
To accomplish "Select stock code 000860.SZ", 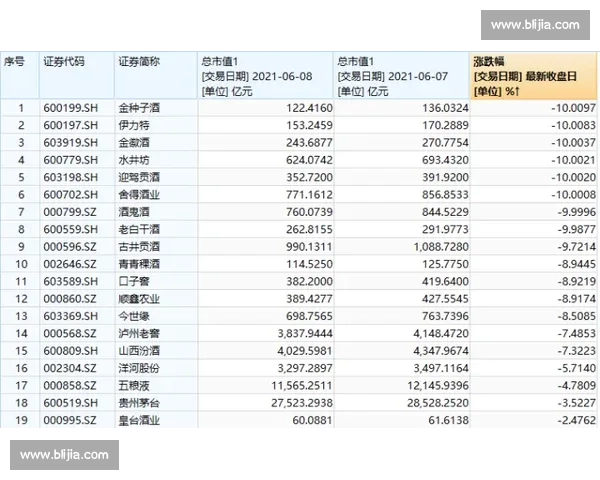I will tap(70, 299).
